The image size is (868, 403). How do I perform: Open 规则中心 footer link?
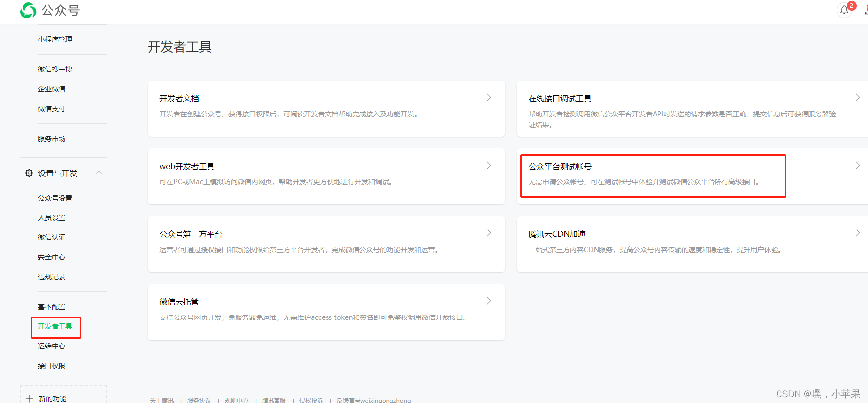point(237,400)
